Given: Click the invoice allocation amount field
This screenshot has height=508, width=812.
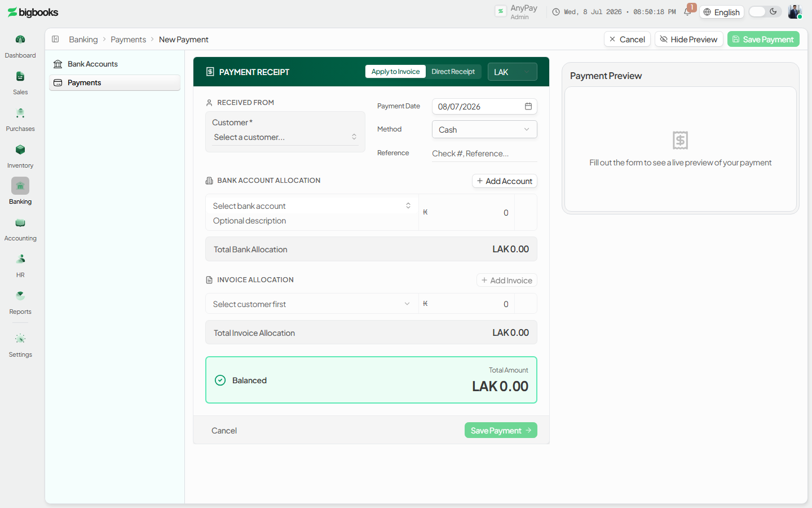Looking at the screenshot, I should 467,304.
